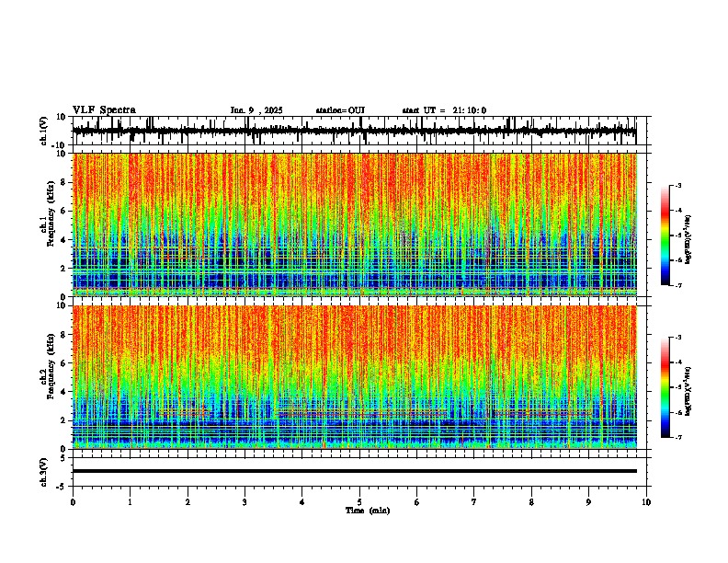
Task: Click the "-3" label atop ch.1 colorbar
Action: click(x=677, y=185)
